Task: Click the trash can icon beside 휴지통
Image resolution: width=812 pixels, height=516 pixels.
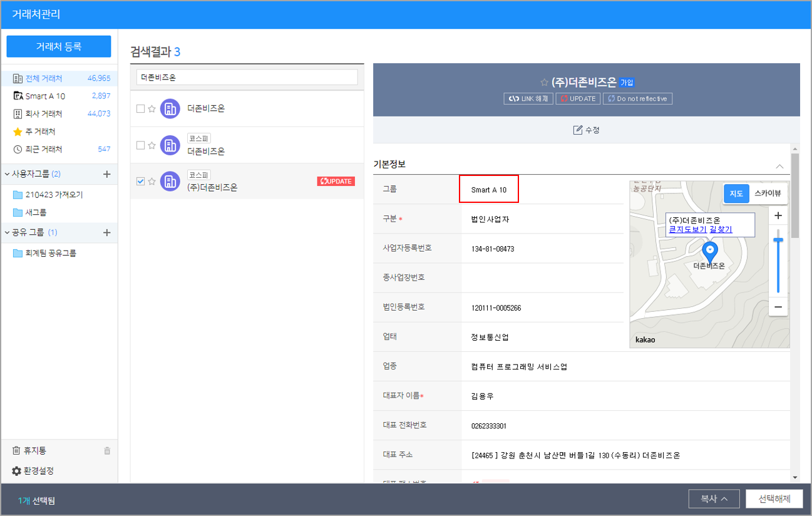Action: pos(107,451)
